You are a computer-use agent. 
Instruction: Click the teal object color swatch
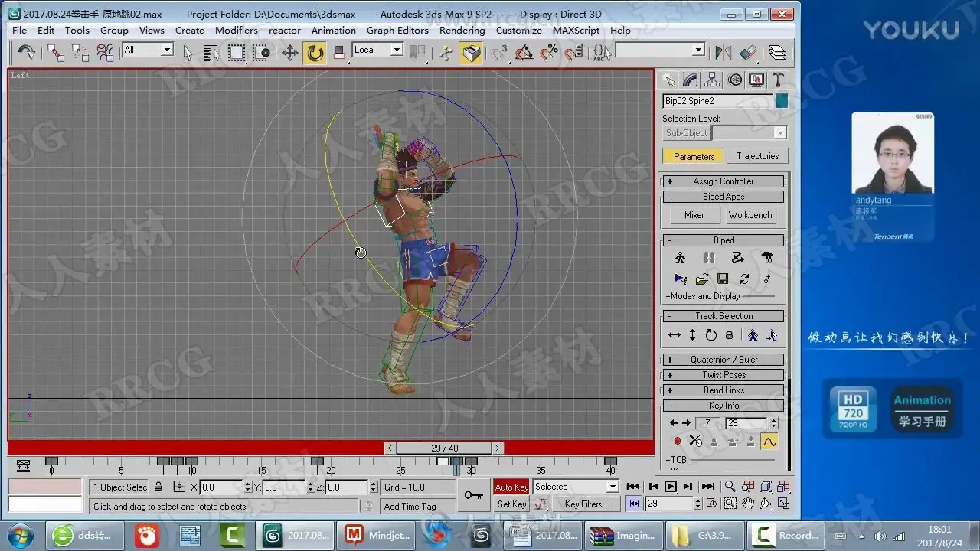(x=781, y=100)
